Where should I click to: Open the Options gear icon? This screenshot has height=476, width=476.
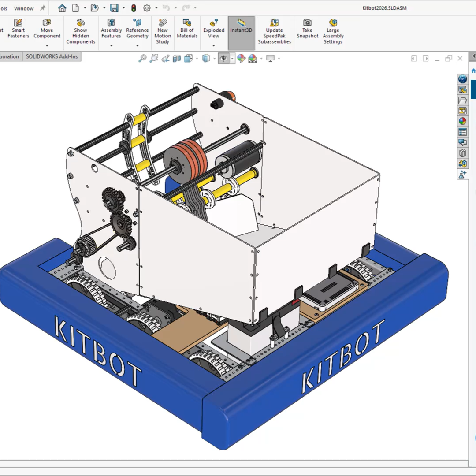pos(147,8)
